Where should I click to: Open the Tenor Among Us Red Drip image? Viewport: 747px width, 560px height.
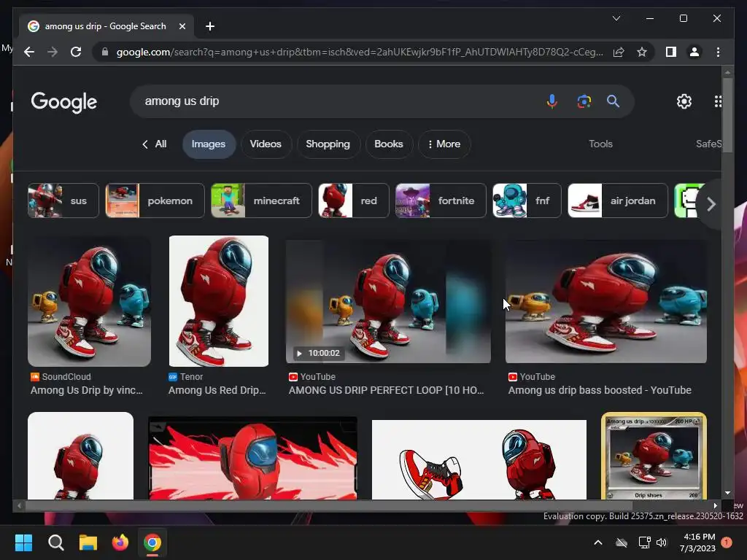point(219,301)
